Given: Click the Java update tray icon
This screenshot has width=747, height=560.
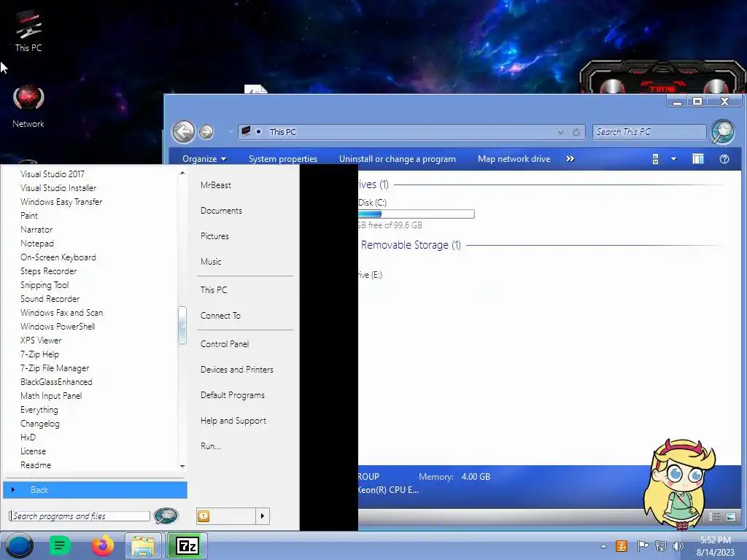Looking at the screenshot, I should [622, 545].
